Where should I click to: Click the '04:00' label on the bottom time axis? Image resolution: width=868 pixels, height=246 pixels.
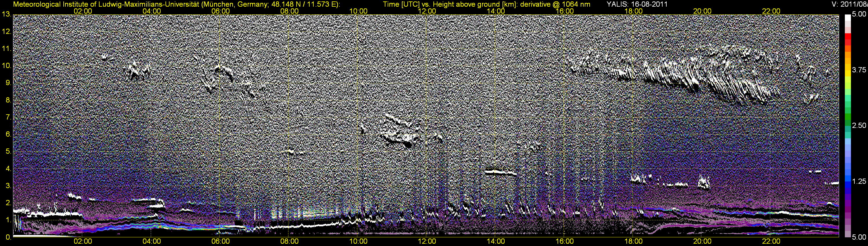[x=152, y=242]
